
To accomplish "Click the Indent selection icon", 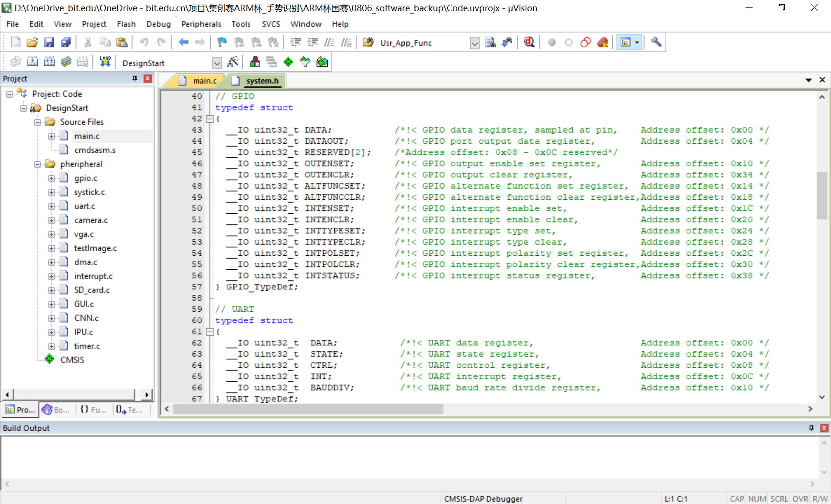I will [296, 42].
